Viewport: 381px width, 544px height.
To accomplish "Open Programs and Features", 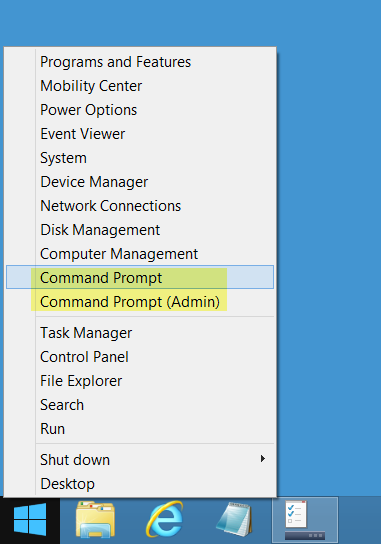I will tap(115, 62).
